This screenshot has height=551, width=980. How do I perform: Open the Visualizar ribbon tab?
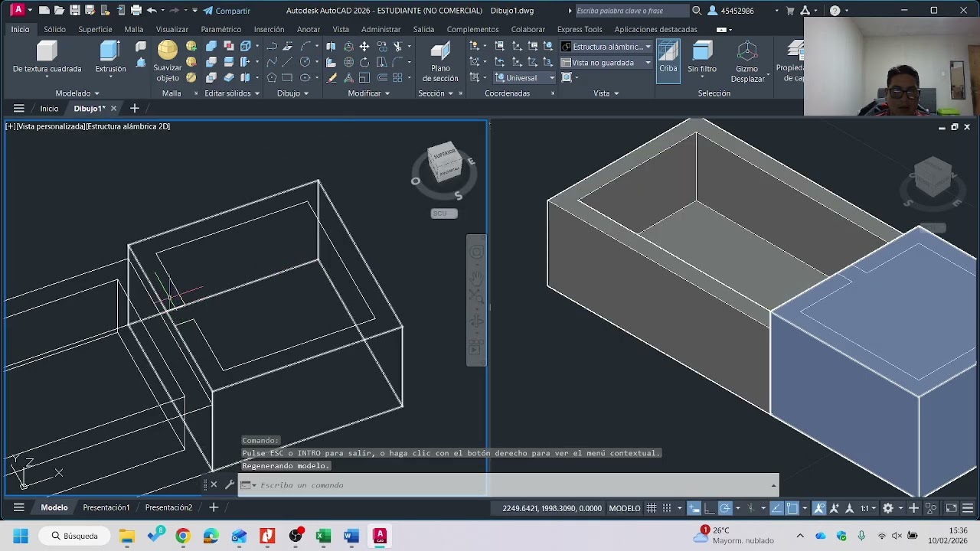tap(172, 29)
